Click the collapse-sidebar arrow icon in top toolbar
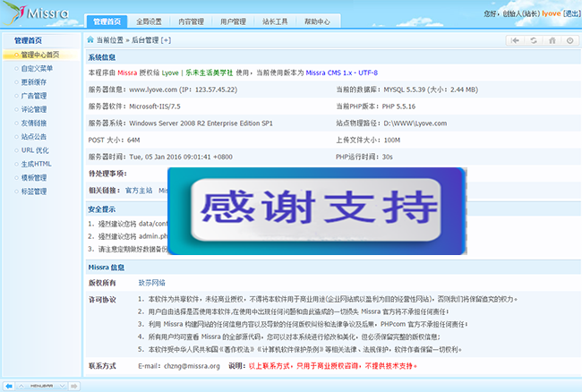 (515, 40)
